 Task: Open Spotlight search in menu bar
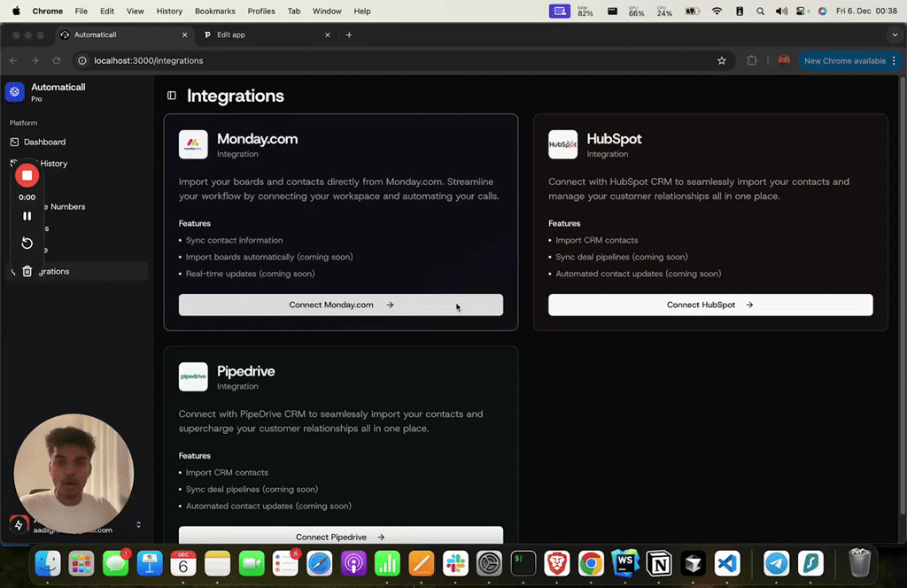click(x=760, y=11)
